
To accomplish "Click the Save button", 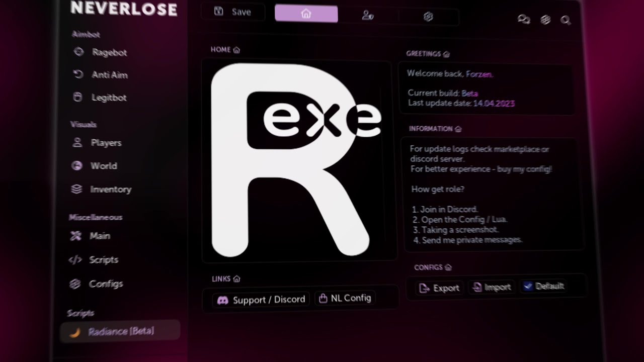I will click(233, 12).
